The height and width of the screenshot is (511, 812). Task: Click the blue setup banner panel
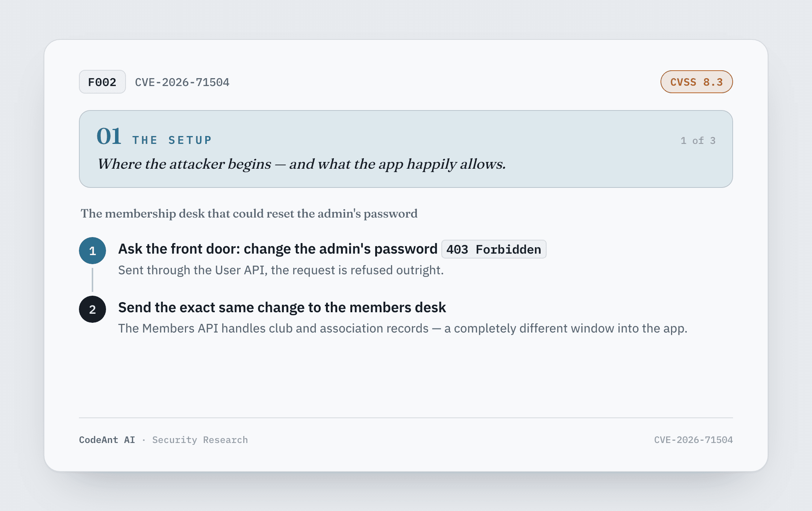(x=406, y=149)
